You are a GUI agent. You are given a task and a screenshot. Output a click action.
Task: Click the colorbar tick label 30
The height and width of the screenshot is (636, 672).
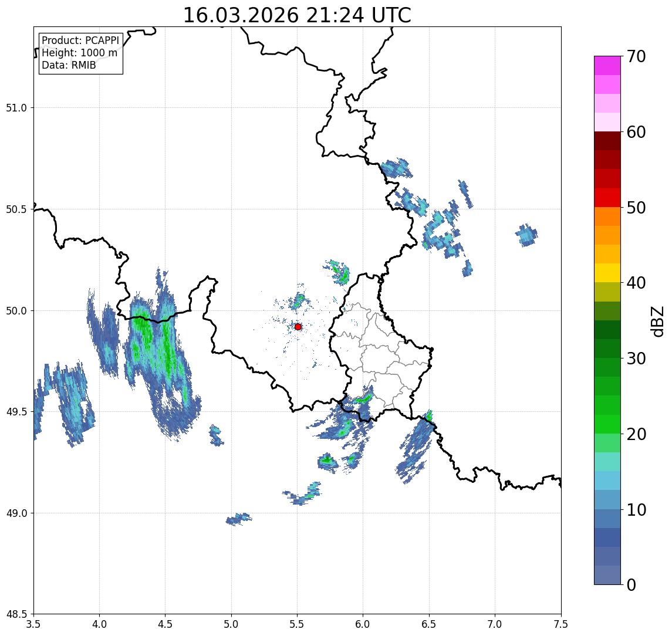636,358
